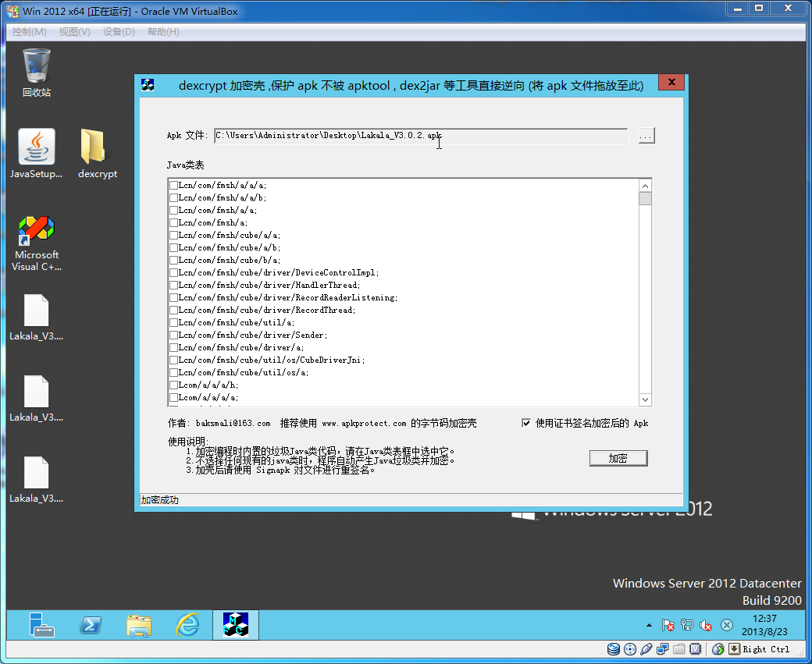Screen dimensions: 812x664
Task: Check the RecordThread class checkbox
Action: click(174, 310)
